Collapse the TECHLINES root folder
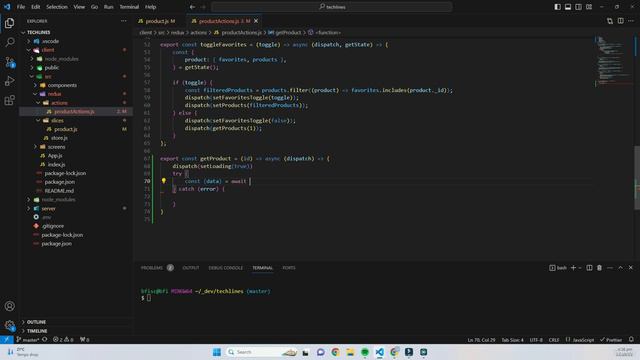The height and width of the screenshot is (360, 640). point(23,32)
